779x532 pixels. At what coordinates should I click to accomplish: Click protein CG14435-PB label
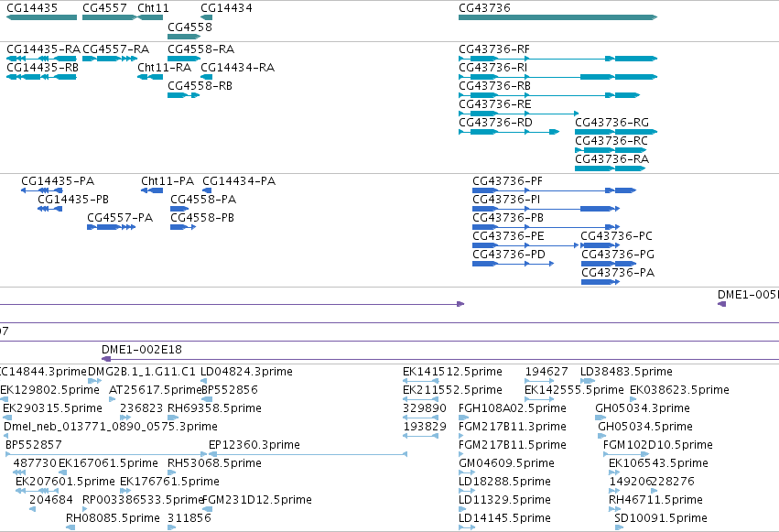pos(73,200)
